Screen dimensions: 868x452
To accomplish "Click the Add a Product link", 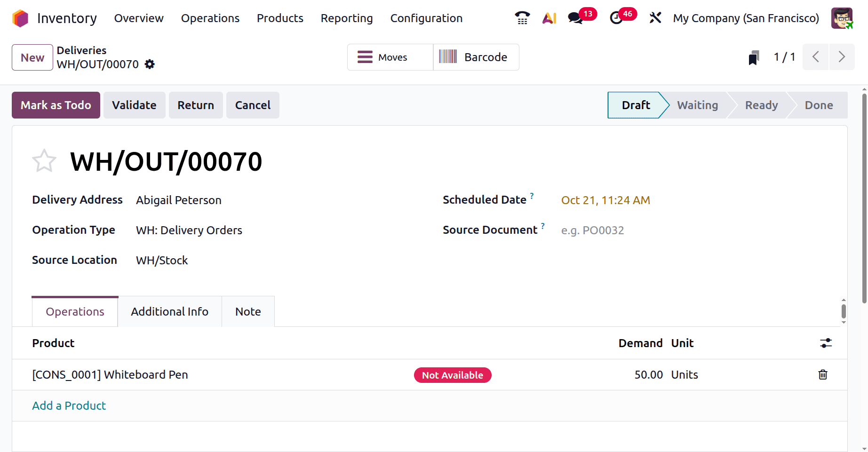I will click(69, 406).
